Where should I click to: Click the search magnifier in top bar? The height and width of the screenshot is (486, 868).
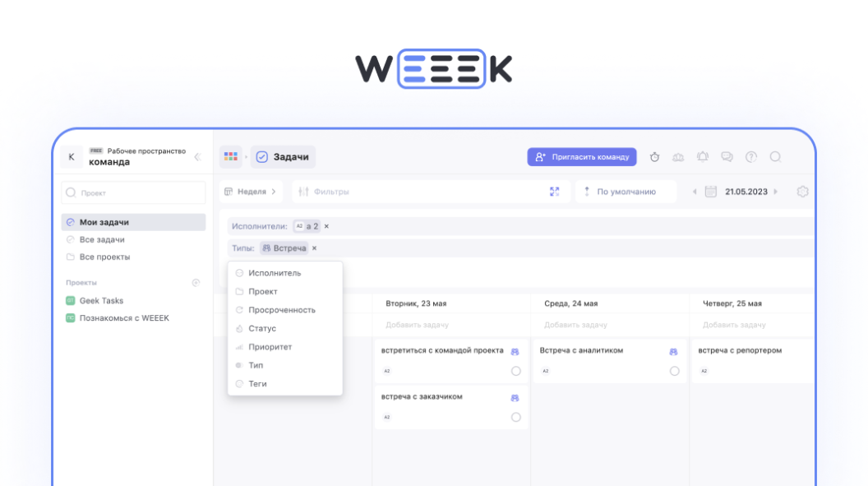point(775,157)
